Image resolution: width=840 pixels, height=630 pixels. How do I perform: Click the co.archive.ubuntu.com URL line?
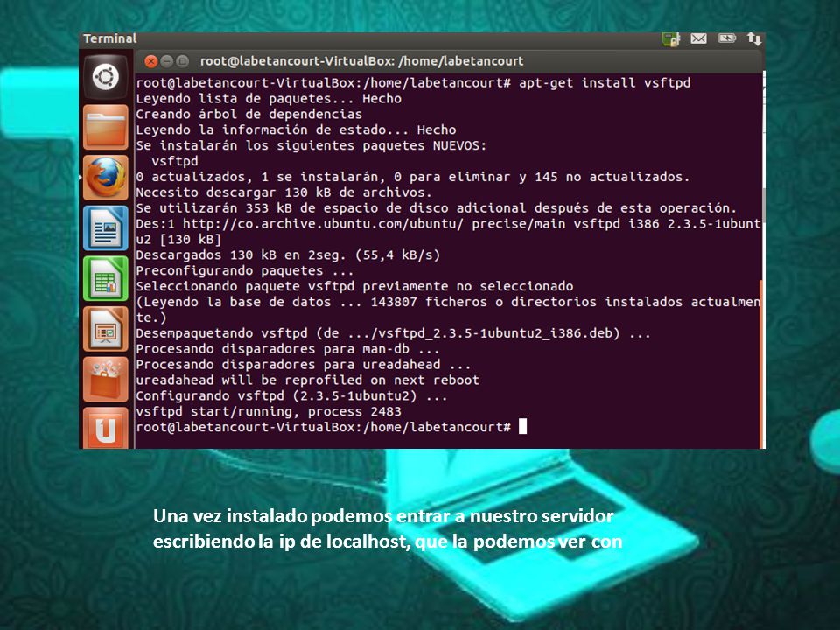point(448,224)
